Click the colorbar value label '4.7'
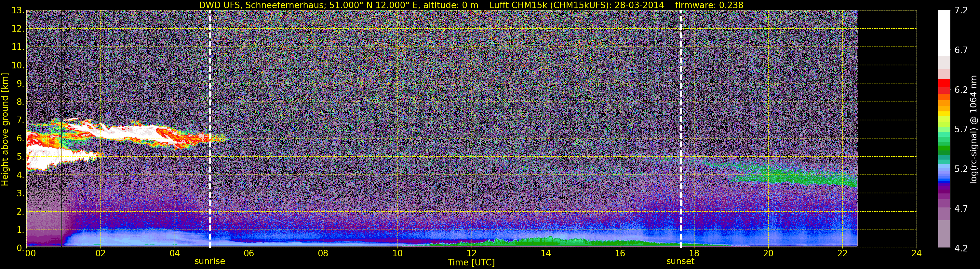 [961, 208]
